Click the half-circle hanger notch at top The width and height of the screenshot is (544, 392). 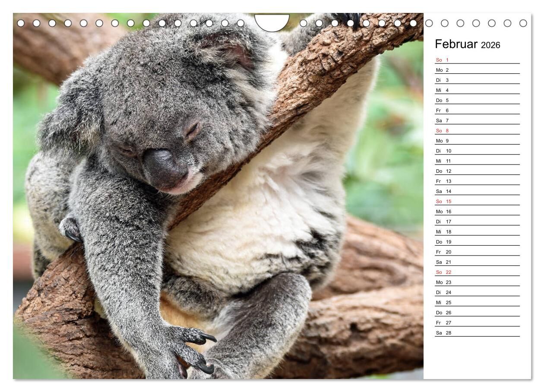[272, 22]
